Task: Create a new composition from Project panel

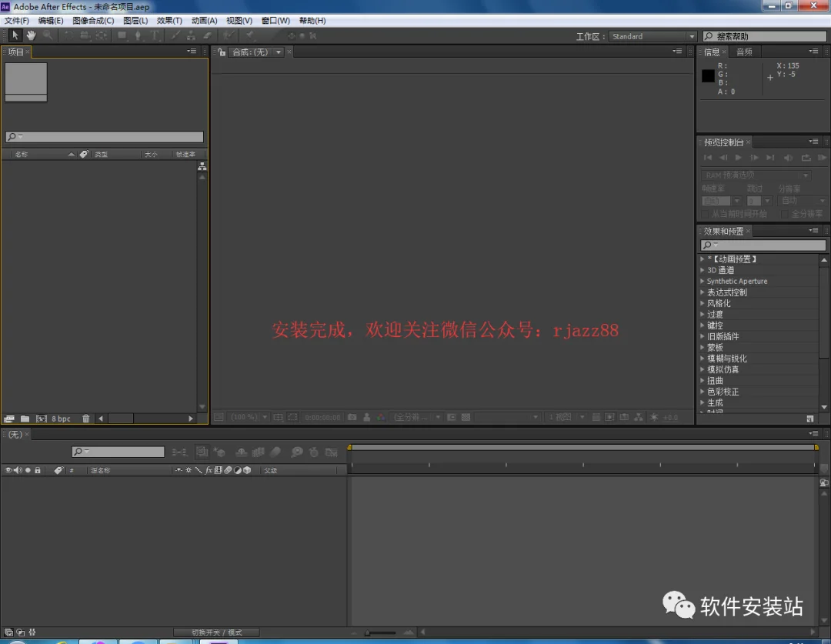Action: (x=42, y=419)
